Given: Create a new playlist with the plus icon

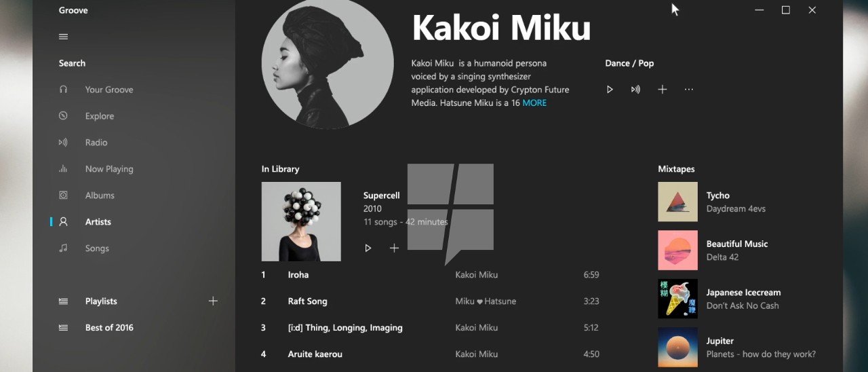Looking at the screenshot, I should [213, 301].
